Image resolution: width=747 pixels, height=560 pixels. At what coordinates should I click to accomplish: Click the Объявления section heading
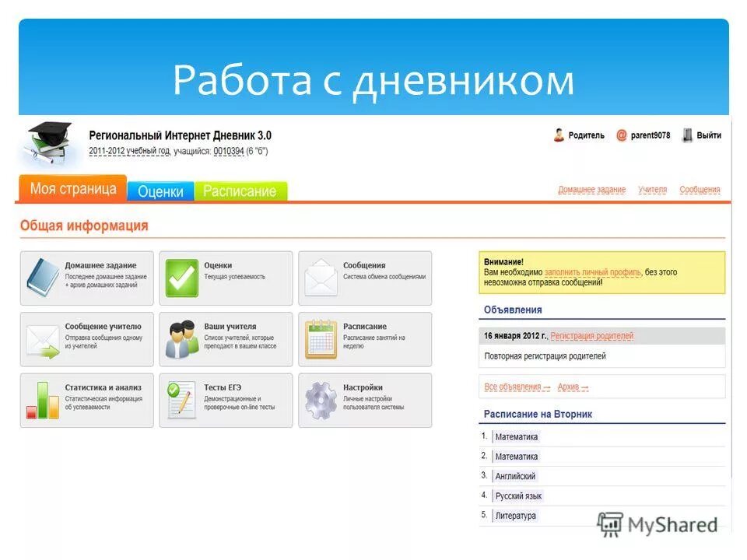pos(513,310)
